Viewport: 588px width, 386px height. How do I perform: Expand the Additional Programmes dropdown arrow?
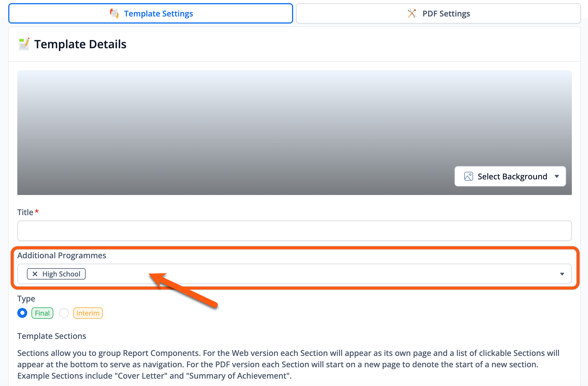[562, 274]
